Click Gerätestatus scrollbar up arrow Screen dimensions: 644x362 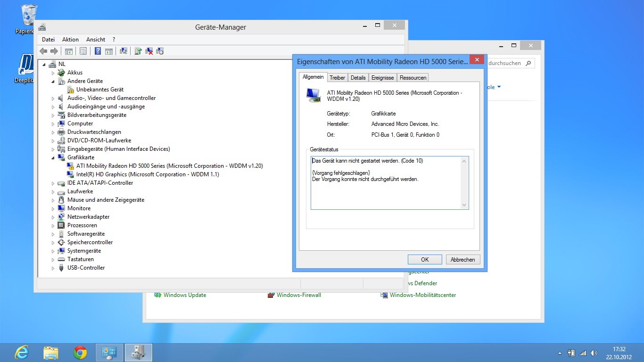(464, 161)
